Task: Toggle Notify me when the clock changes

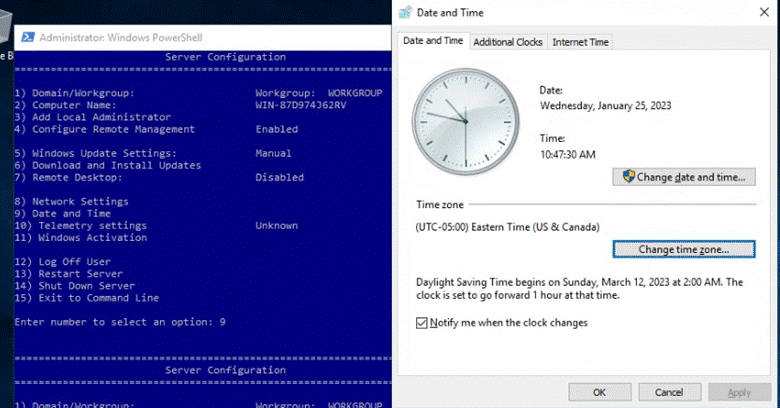Action: tap(422, 323)
